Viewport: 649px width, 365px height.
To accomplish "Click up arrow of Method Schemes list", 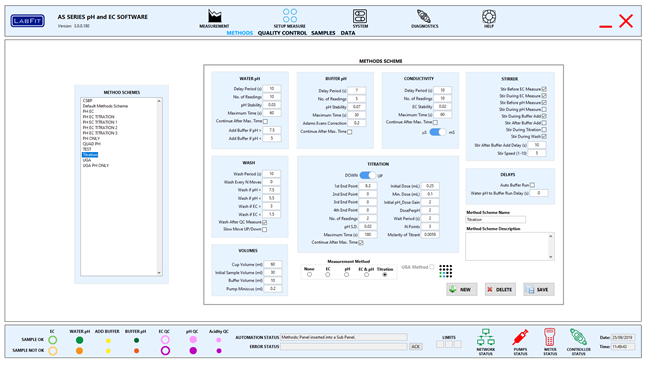I will (x=159, y=101).
